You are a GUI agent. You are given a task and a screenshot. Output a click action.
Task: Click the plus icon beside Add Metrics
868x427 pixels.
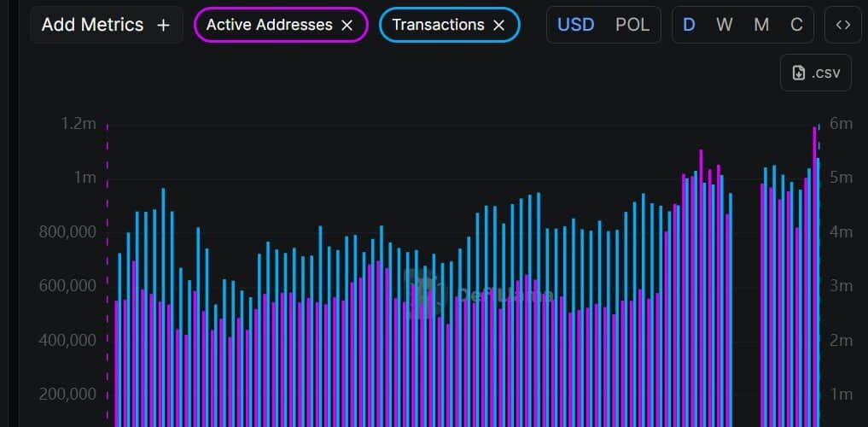164,26
